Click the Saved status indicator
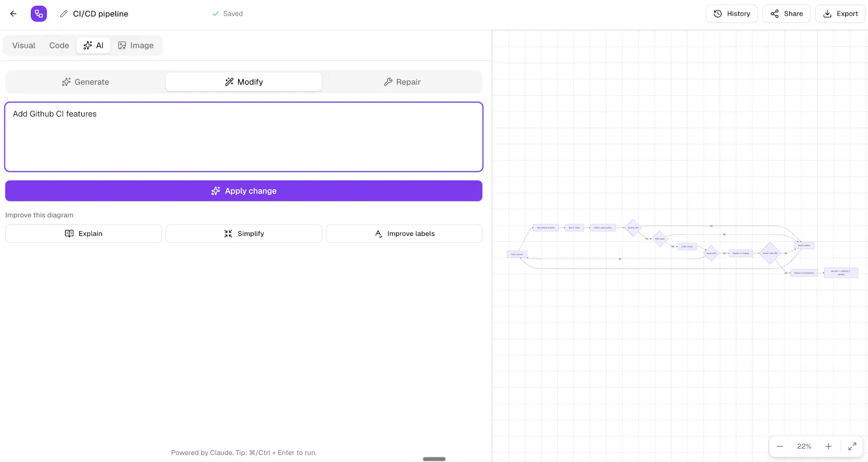 pos(227,14)
